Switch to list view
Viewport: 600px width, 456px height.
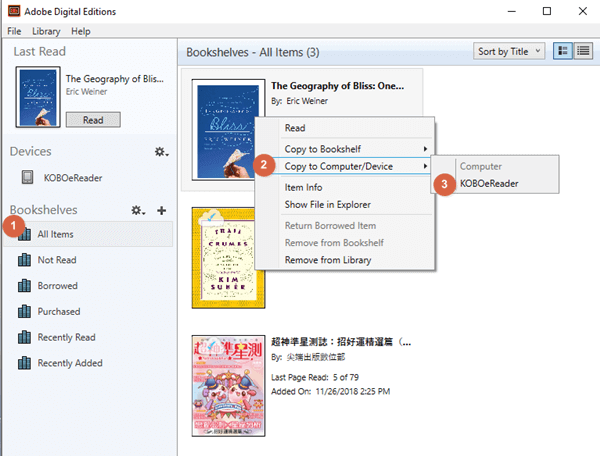pyautogui.click(x=583, y=51)
